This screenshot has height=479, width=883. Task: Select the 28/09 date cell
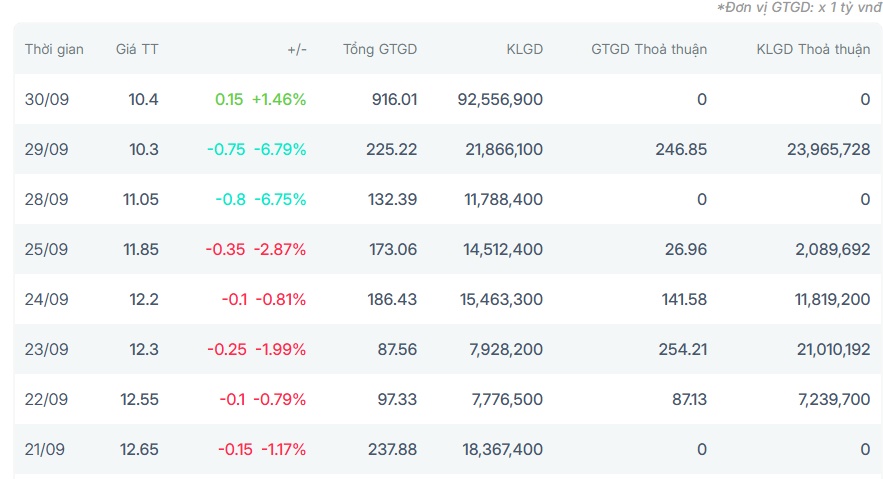tap(47, 200)
